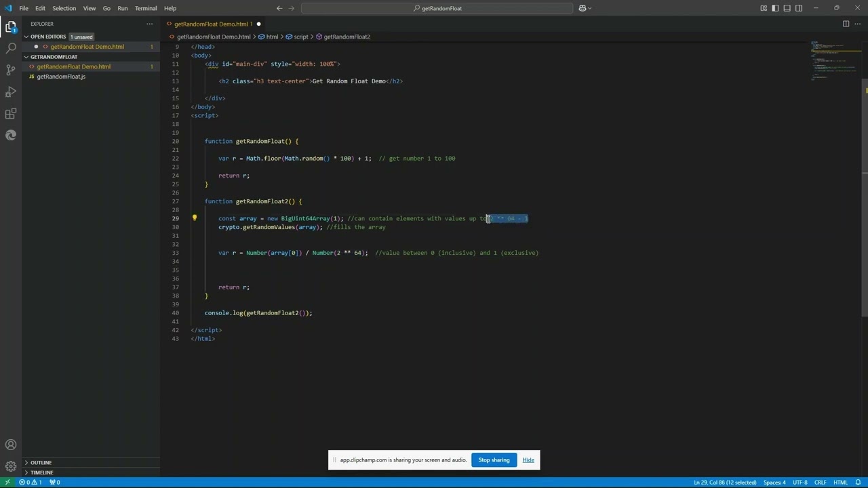Click the '1 unsaved' badge in Open Editors

coord(81,37)
